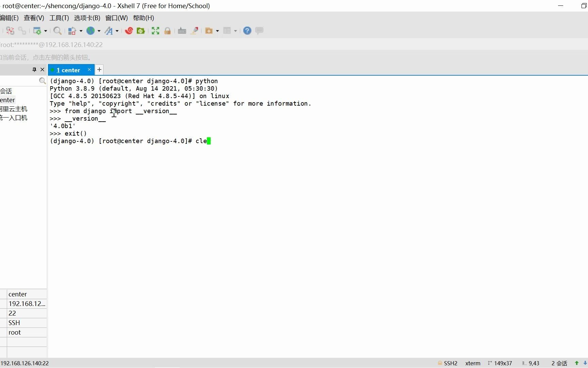Viewport: 588px width, 368px height.
Task: Expand the layout arrangement dropdown arrow
Action: [235, 31]
